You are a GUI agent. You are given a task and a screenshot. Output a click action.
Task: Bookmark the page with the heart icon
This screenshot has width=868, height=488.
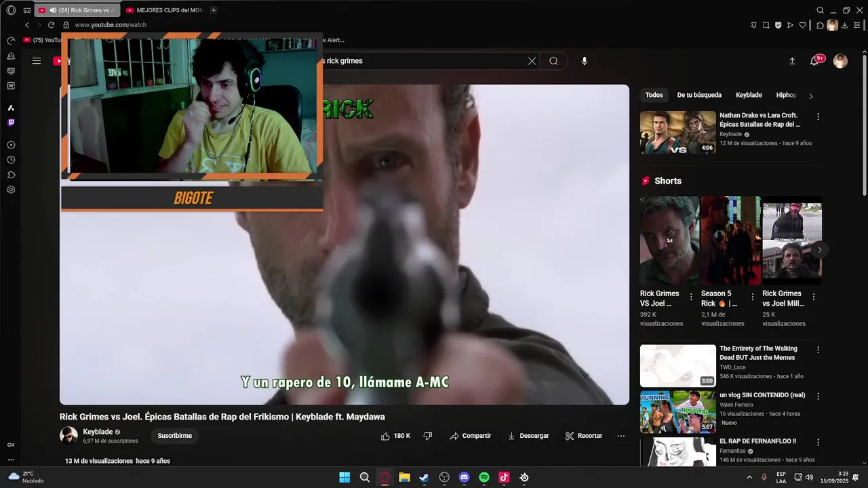[803, 25]
